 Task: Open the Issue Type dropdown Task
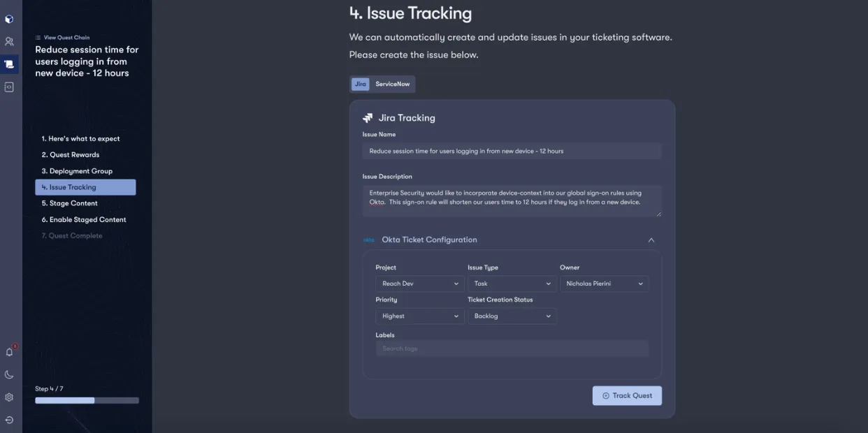[x=512, y=284]
